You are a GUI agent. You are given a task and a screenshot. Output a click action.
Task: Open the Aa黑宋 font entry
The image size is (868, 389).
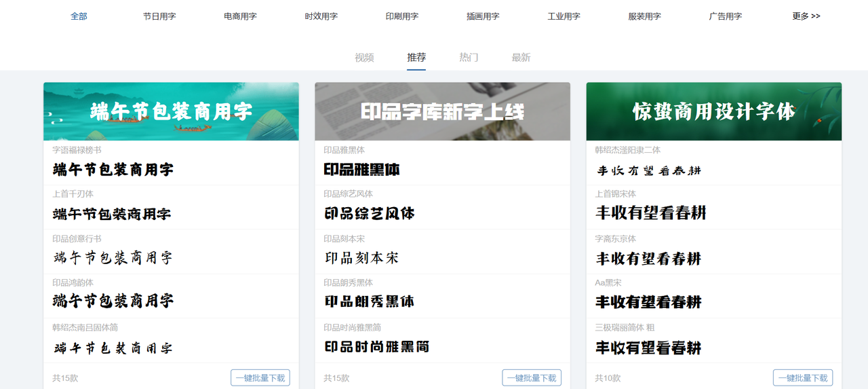coord(648,302)
